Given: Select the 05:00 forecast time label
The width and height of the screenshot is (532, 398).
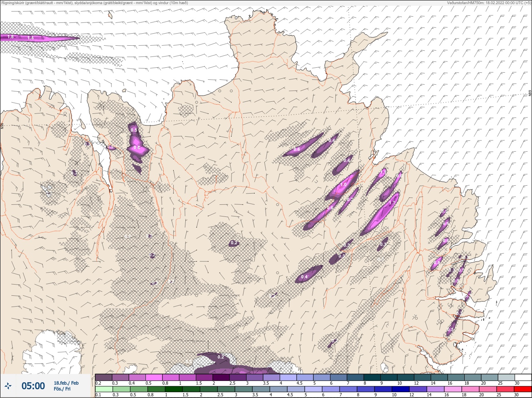Looking at the screenshot, I should coord(33,386).
